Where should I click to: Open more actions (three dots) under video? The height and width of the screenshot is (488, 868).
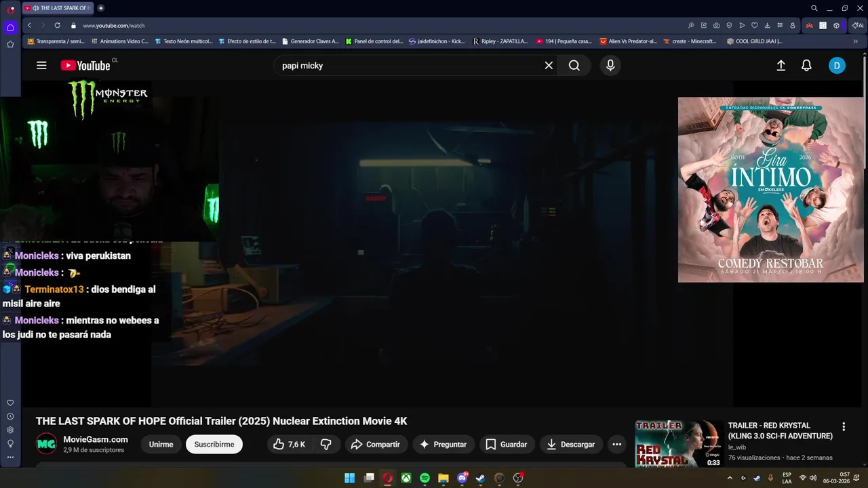click(x=616, y=445)
